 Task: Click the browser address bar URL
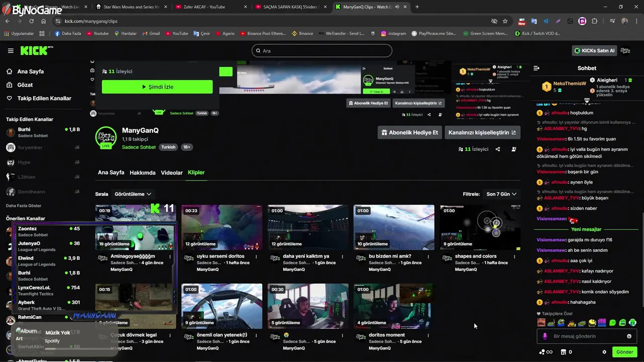point(91,21)
